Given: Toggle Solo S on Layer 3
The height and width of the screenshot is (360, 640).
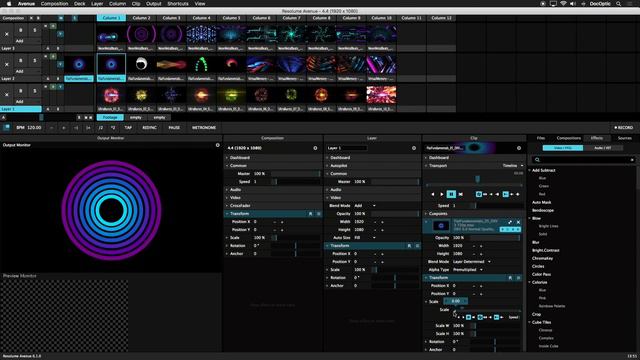Looking at the screenshot, I should 35,30.
